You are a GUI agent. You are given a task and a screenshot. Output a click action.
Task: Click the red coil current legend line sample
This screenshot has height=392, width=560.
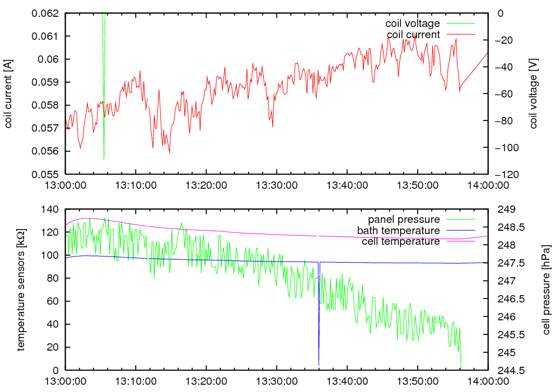[459, 35]
